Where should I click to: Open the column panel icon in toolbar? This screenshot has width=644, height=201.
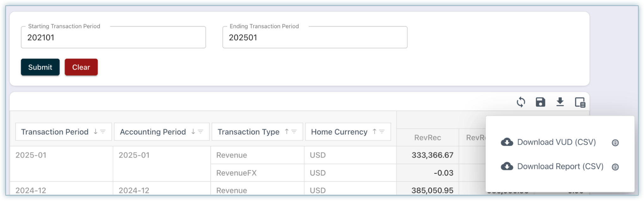click(580, 102)
